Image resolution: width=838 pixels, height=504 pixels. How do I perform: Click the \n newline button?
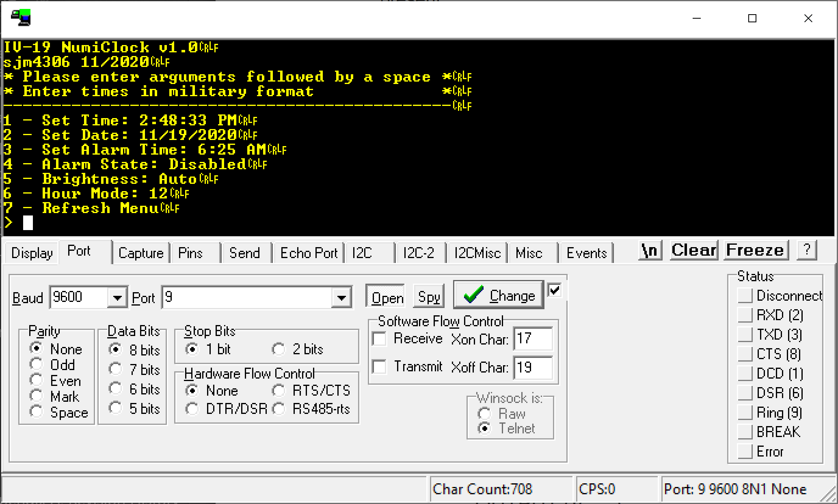[x=650, y=250]
